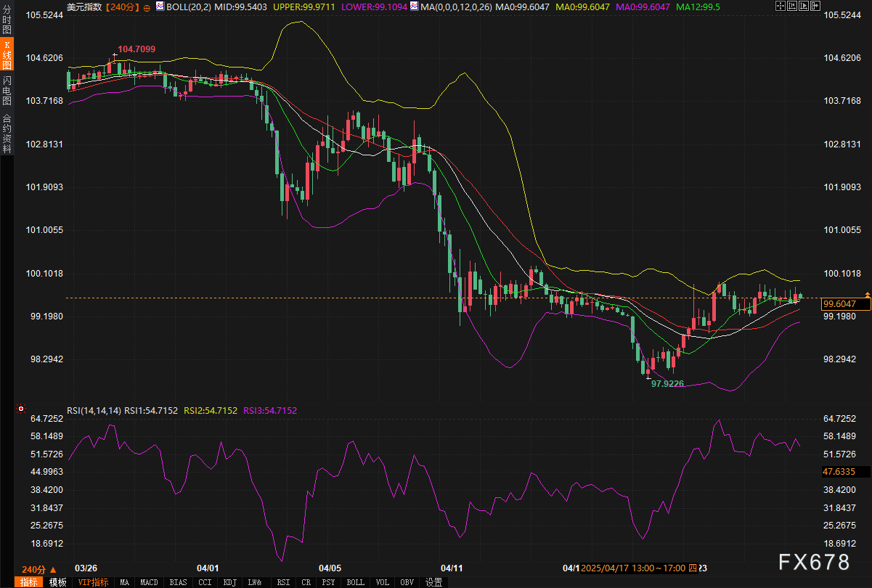The width and height of the screenshot is (872, 588).
Task: Click the 模板 button
Action: click(57, 582)
